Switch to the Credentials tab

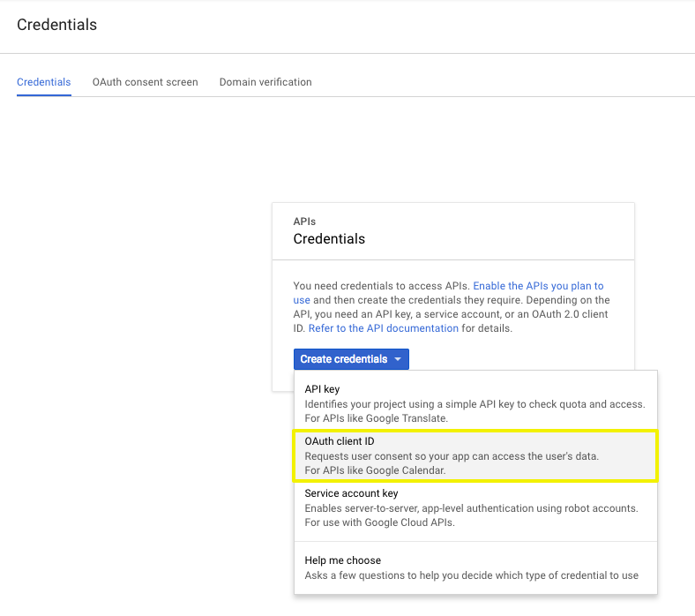[x=44, y=82]
